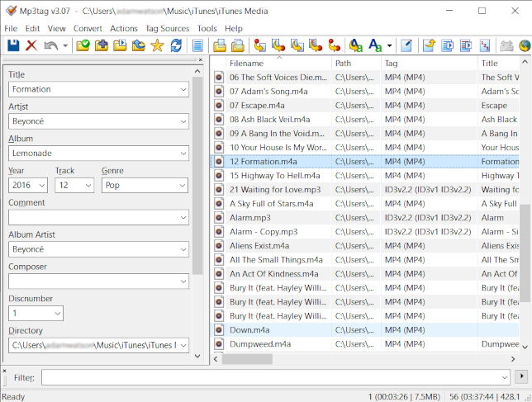This screenshot has height=402, width=532.
Task: Click the file icon beside 12 Formation.m4a
Action: click(x=220, y=162)
